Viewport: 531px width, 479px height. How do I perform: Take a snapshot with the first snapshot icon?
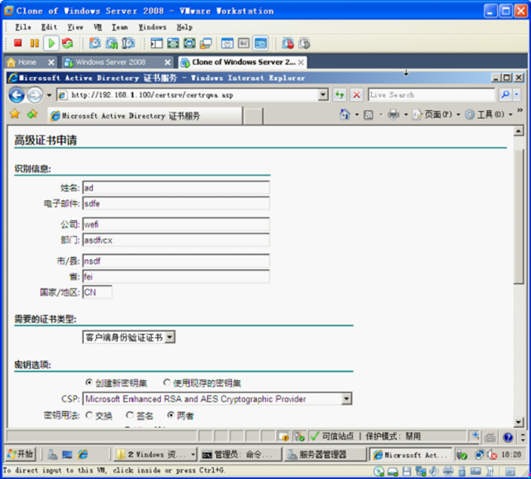click(95, 43)
